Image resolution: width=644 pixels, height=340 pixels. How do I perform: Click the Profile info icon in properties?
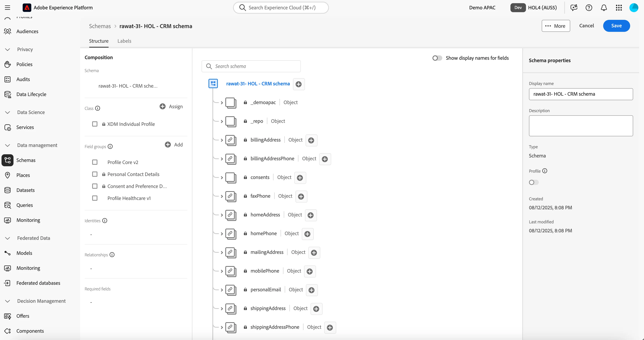click(545, 171)
